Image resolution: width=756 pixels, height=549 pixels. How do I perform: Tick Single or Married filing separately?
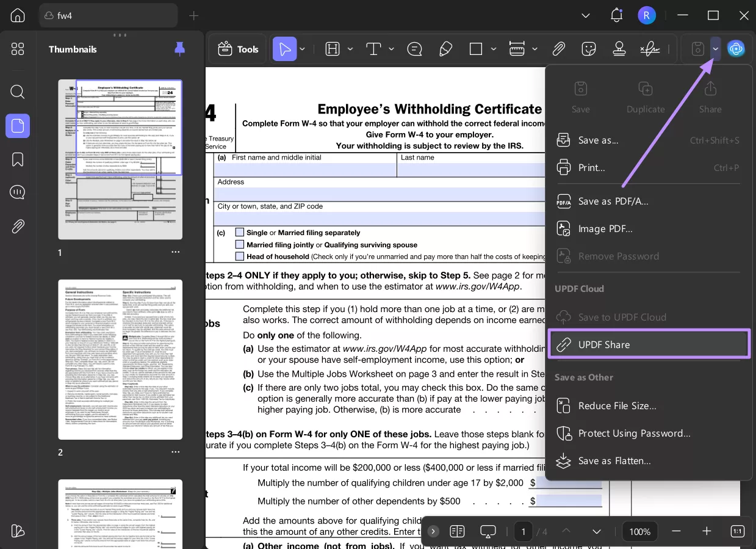click(x=240, y=232)
